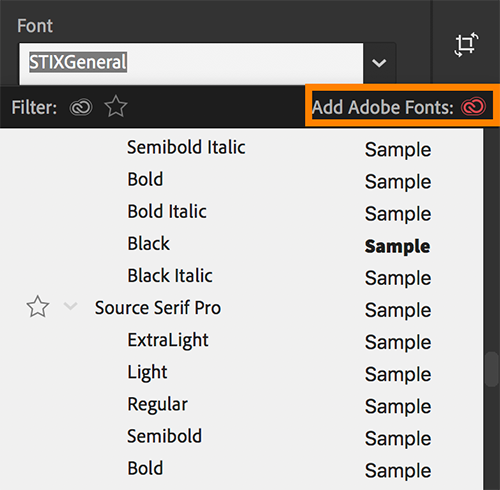Choose the Regular style
Viewport: 500px width, 490px height.
[158, 405]
